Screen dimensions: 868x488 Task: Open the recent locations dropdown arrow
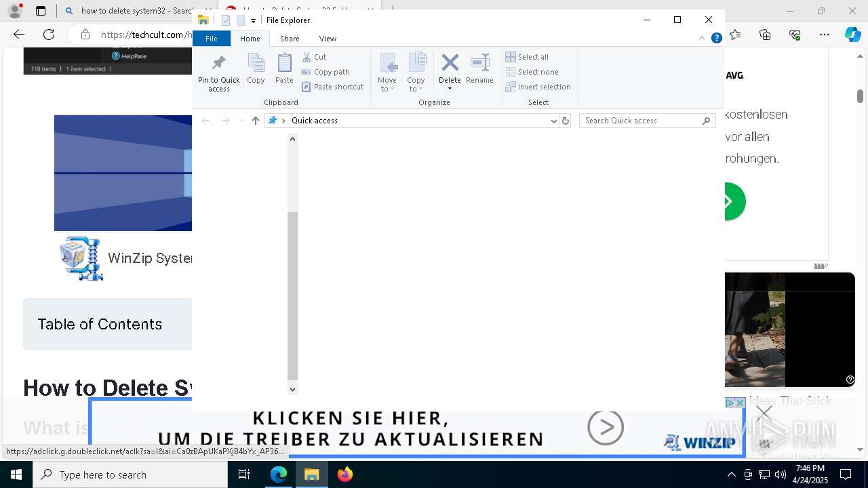tap(241, 121)
